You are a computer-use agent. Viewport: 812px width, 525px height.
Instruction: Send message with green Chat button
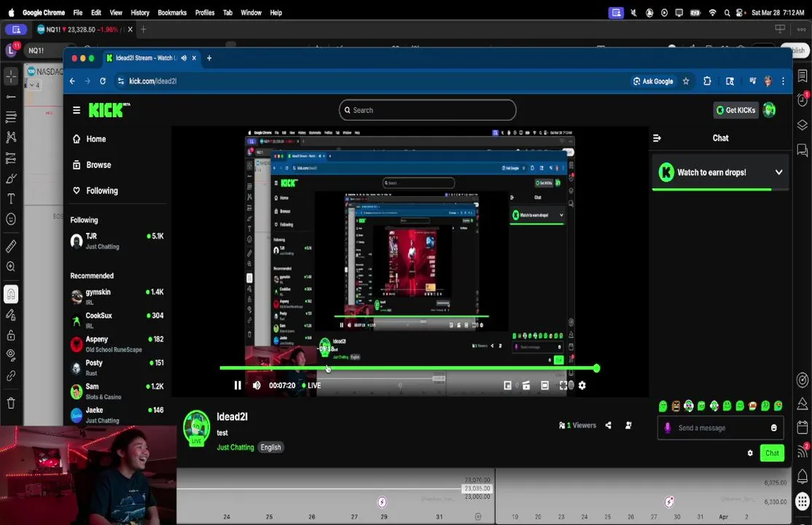[x=772, y=453]
